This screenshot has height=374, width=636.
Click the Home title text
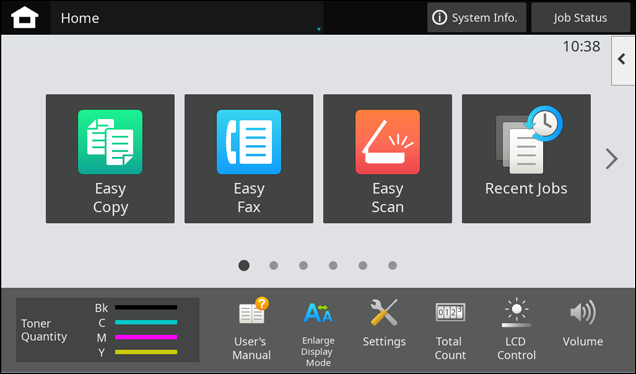(x=80, y=18)
